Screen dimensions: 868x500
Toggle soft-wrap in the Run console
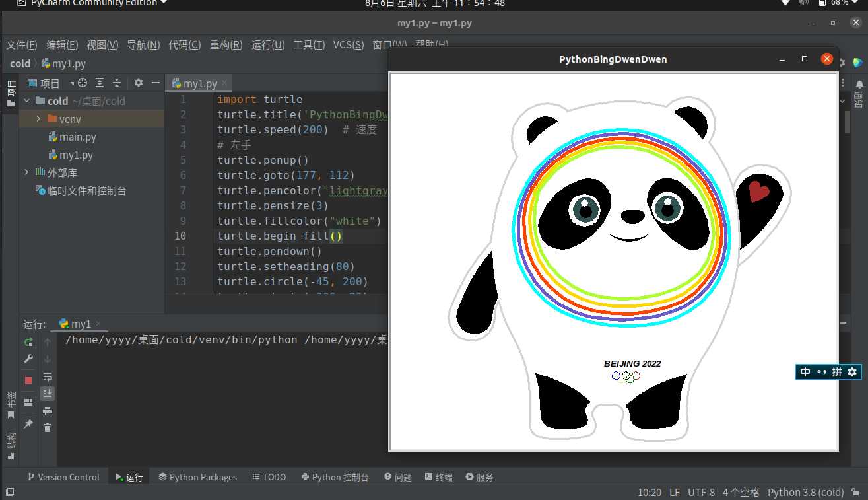coord(48,376)
